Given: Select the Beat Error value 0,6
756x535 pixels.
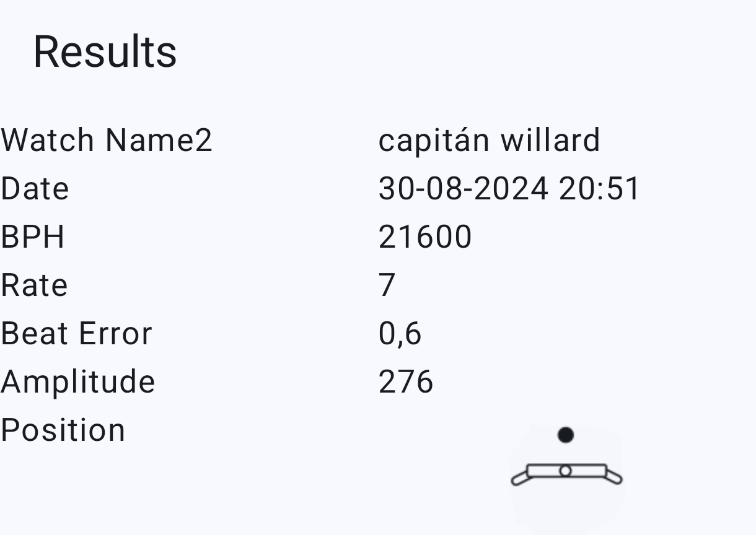Looking at the screenshot, I should point(400,333).
